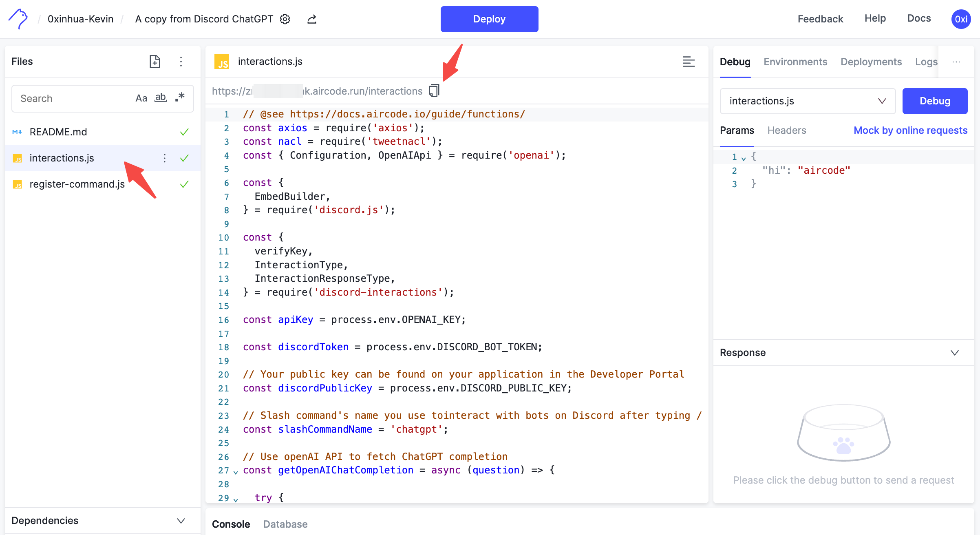
Task: Open Feedback link
Action: (820, 19)
